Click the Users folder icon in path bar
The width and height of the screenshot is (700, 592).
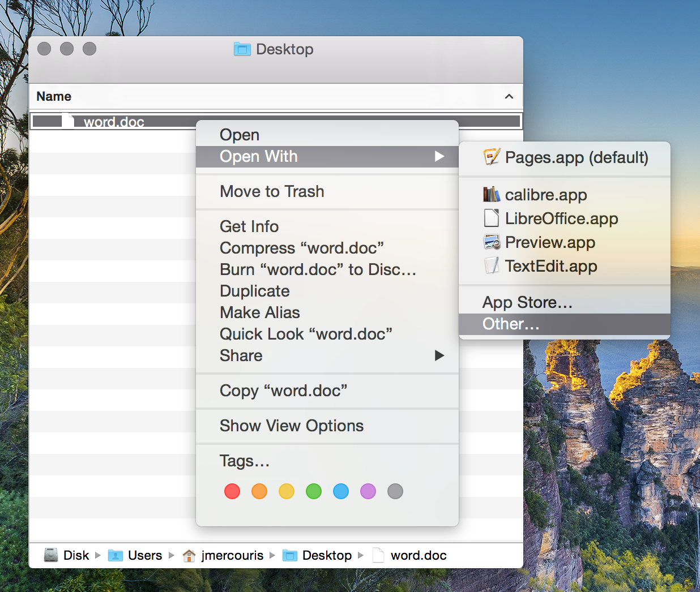[x=116, y=555]
